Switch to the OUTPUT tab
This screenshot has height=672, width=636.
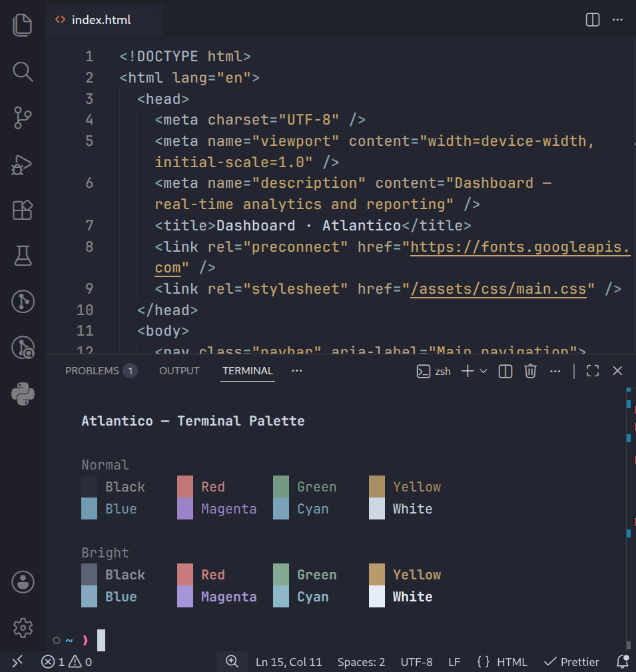[180, 371]
